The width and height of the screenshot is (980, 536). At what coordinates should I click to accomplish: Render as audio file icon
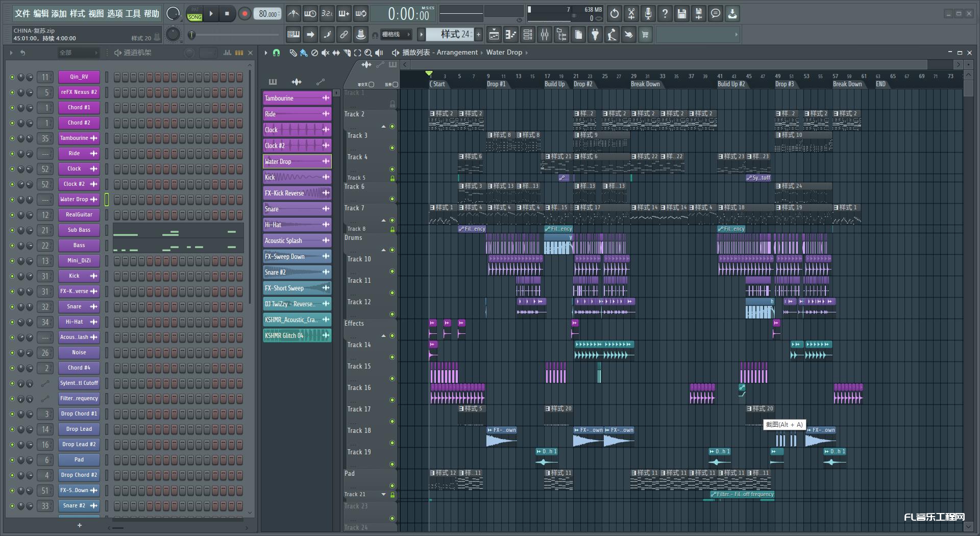(699, 14)
